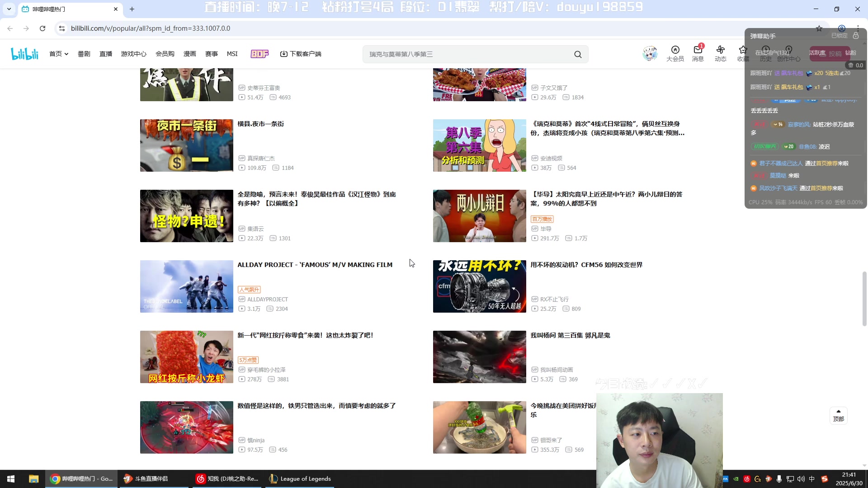Image resolution: width=868 pixels, height=488 pixels.
Task: Open the user avatar profile
Action: 650,54
